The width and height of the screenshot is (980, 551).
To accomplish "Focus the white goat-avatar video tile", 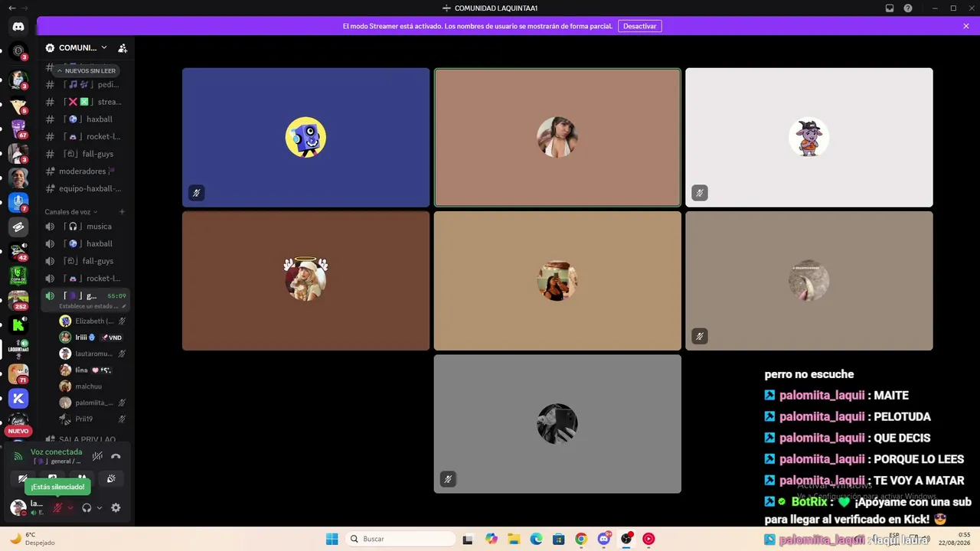I will click(808, 137).
